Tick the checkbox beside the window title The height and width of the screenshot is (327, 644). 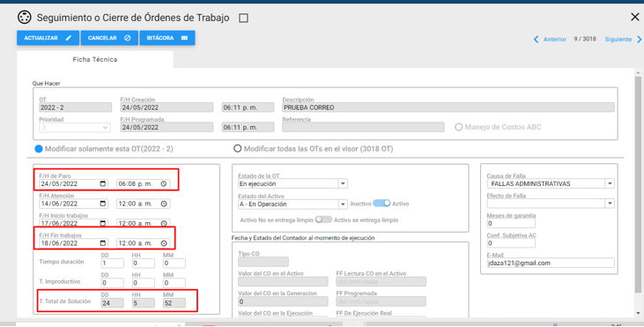click(x=243, y=19)
